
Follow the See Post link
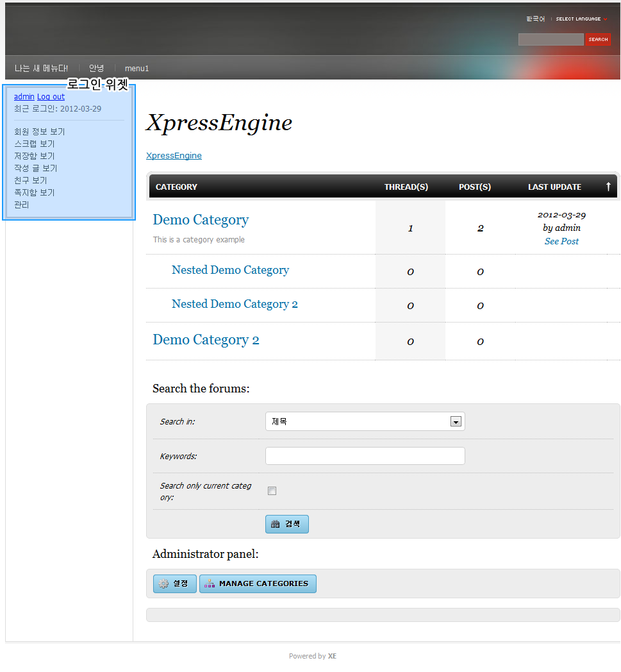(561, 241)
